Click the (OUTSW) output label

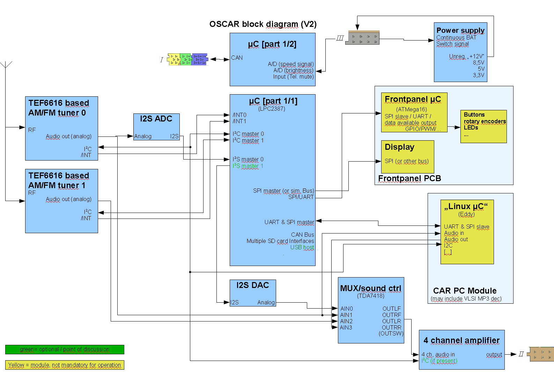pyautogui.click(x=391, y=333)
